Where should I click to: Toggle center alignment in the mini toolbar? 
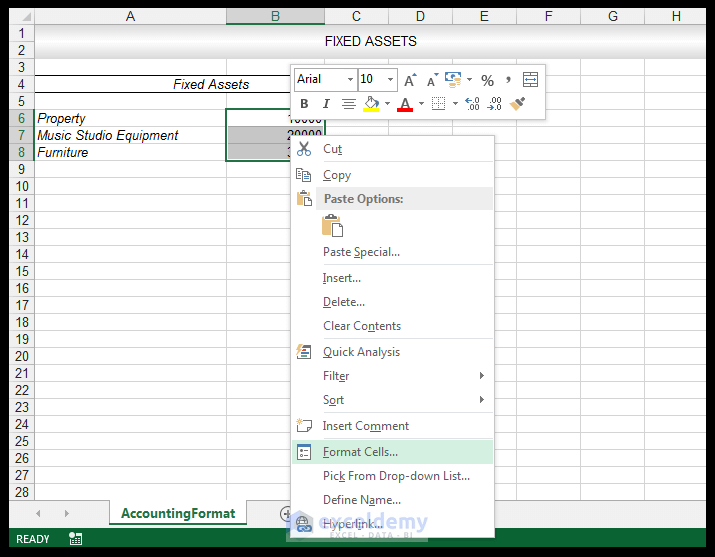349,104
